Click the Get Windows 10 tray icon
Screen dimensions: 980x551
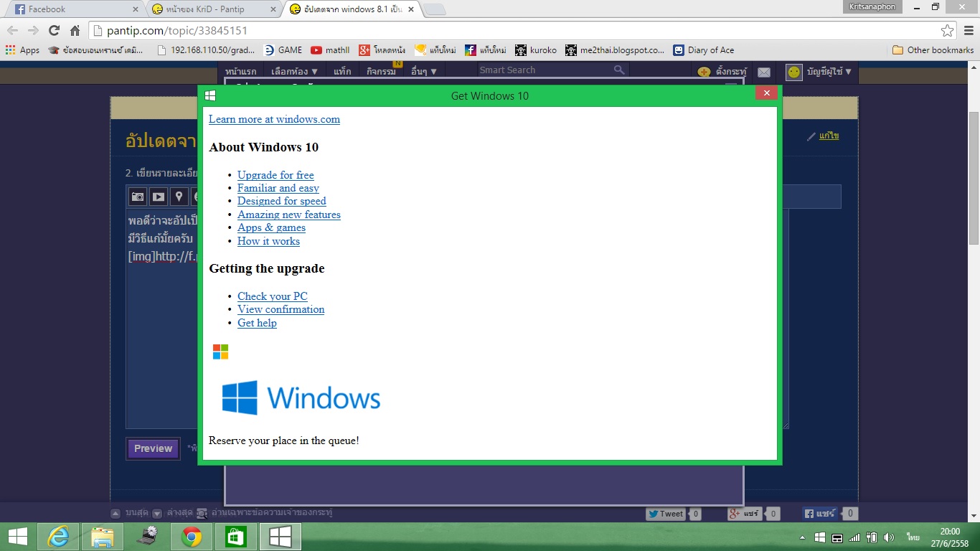819,537
